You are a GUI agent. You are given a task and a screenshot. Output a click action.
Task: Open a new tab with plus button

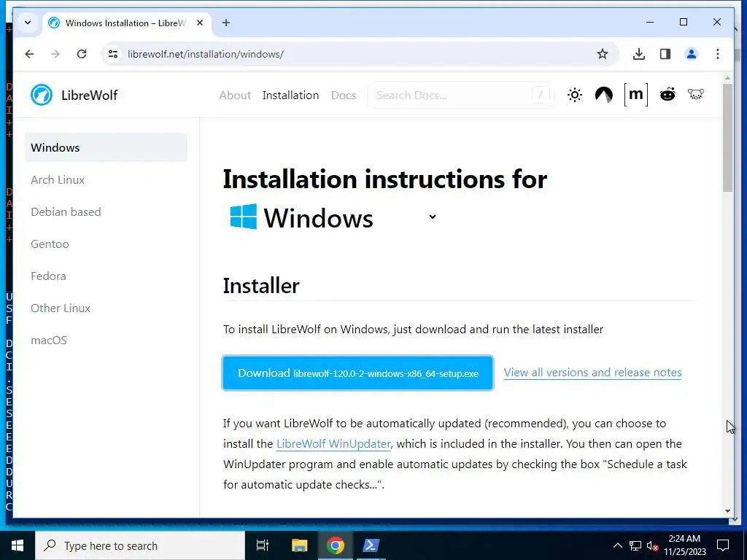(x=226, y=23)
